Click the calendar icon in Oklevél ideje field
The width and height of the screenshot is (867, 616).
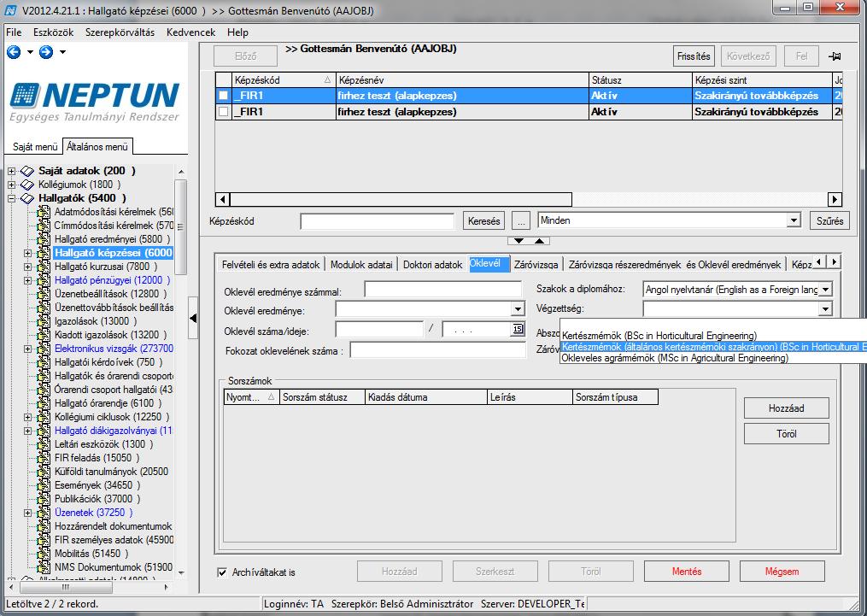[518, 329]
